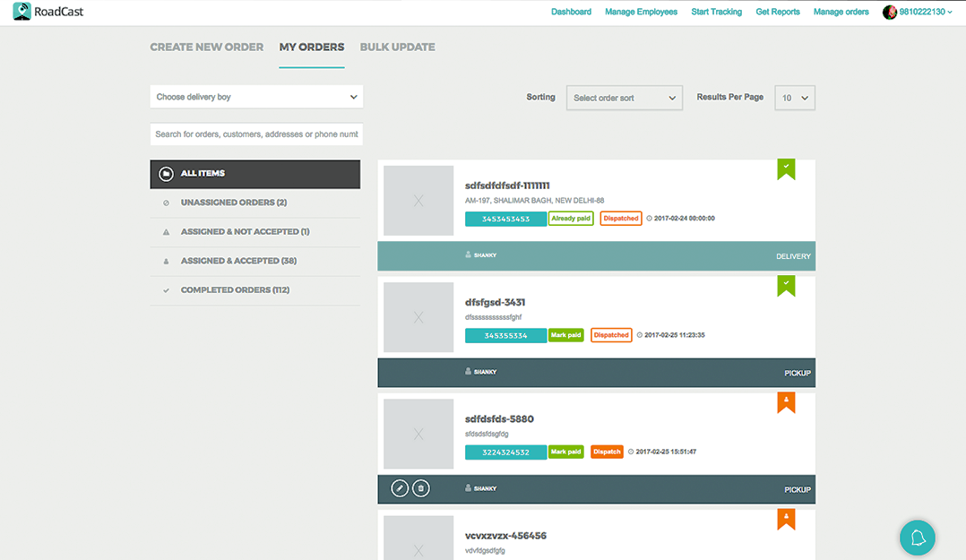Click address AM-197, Shalimar Bagh, New Delhi-88

coord(534,200)
